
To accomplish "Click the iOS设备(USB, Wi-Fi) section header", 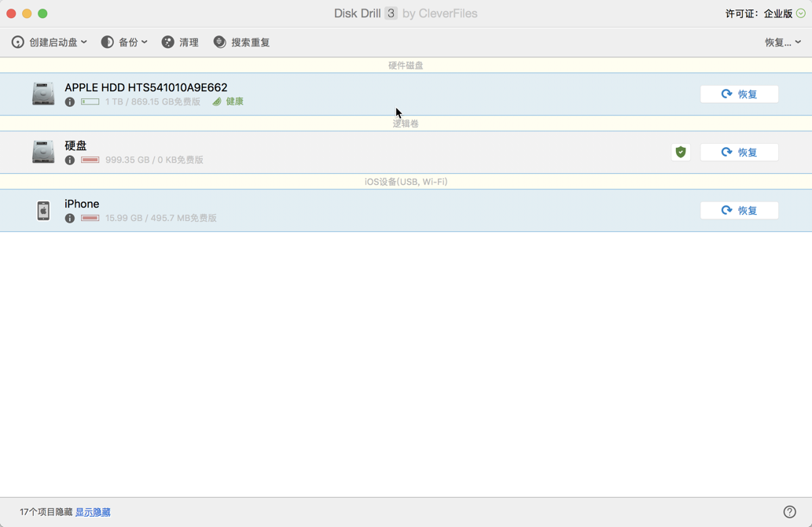I will [x=406, y=182].
